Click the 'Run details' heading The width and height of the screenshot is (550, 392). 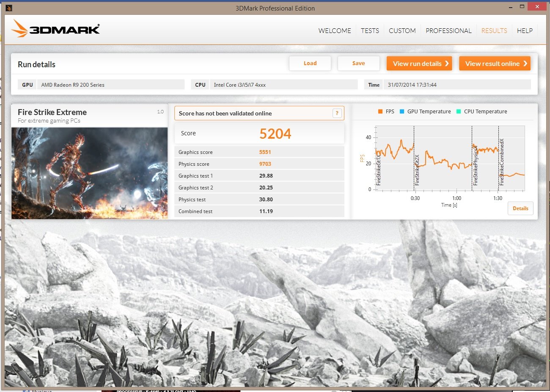click(x=36, y=64)
